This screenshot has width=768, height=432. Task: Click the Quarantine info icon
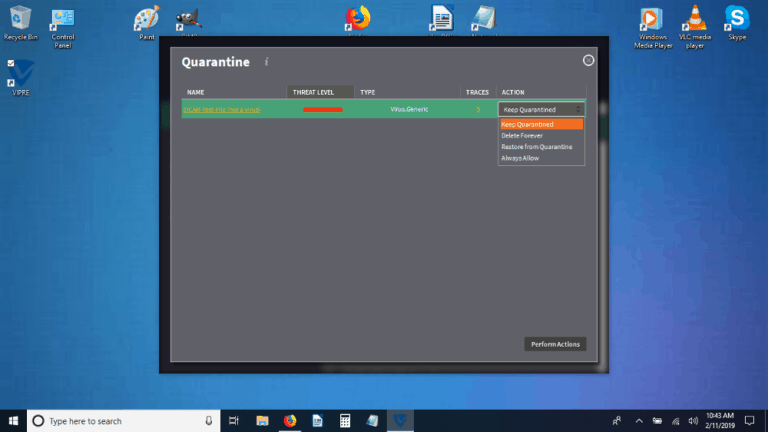(x=266, y=62)
